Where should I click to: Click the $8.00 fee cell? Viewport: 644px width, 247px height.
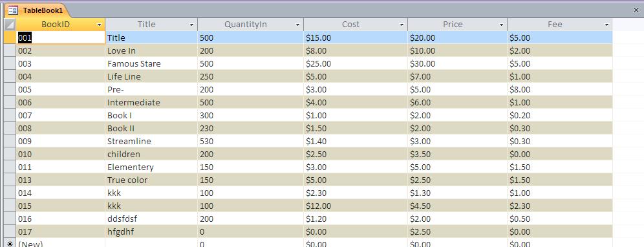pyautogui.click(x=560, y=90)
